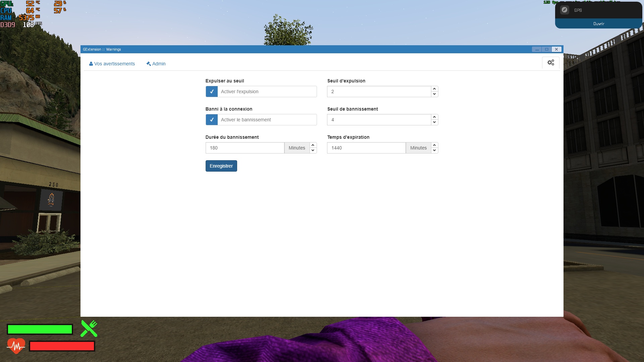Decrease the Seuil d'expulsion value
The height and width of the screenshot is (362, 644).
pyautogui.click(x=434, y=94)
